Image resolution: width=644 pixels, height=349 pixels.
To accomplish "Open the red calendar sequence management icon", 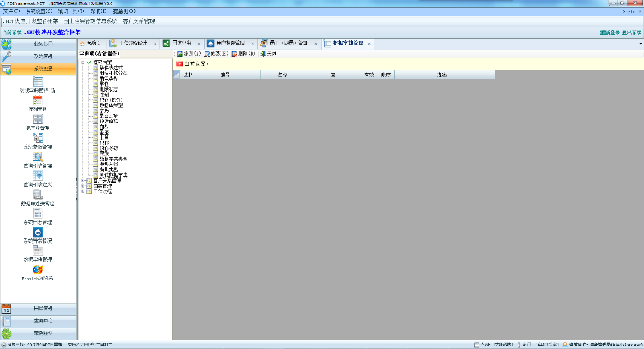I will click(x=38, y=100).
